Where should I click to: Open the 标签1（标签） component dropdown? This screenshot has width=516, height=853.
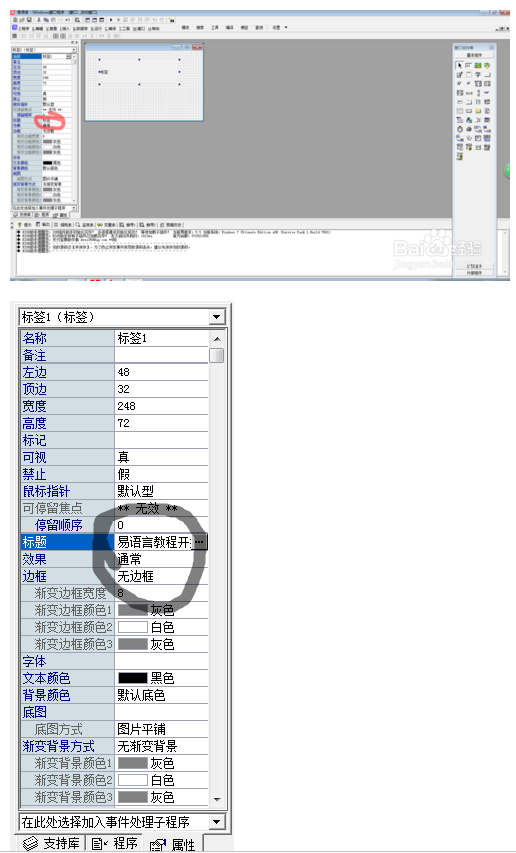[217, 317]
